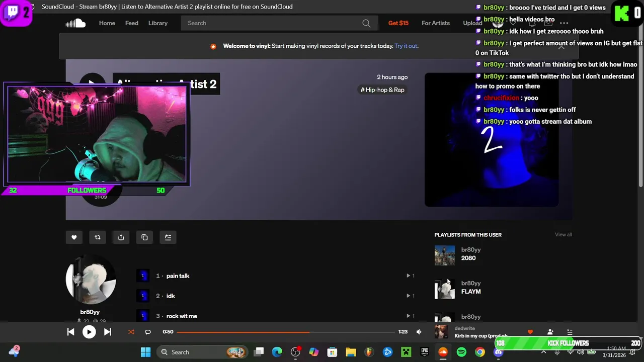Viewport: 644px width, 362px height.
Task: Open Spotify from taskbar
Action: [x=461, y=352]
